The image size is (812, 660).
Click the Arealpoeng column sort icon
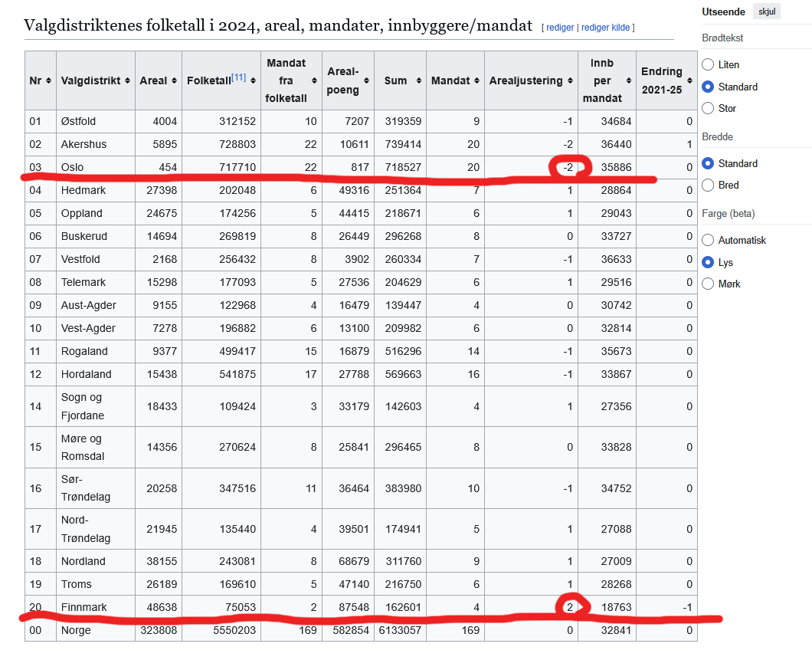click(x=367, y=80)
